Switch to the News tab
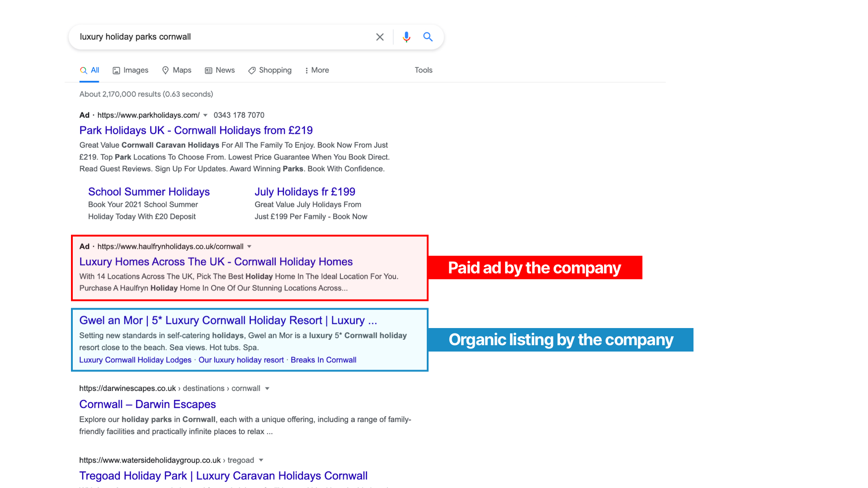This screenshot has height=488, width=868. (220, 70)
